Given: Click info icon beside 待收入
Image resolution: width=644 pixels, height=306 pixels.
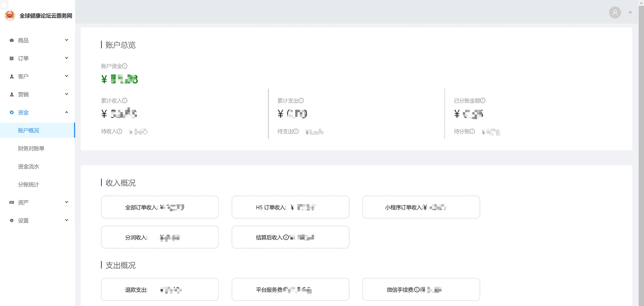Looking at the screenshot, I should click(x=120, y=131).
